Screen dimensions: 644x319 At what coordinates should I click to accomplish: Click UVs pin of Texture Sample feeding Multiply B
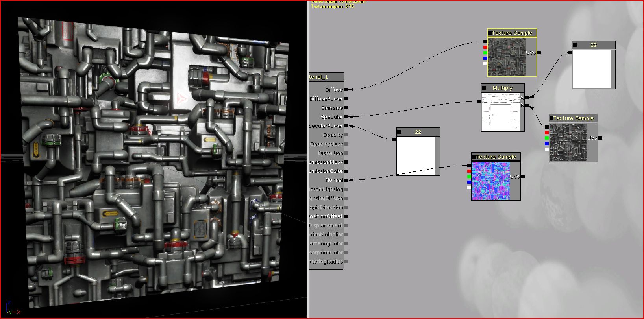(x=600, y=138)
